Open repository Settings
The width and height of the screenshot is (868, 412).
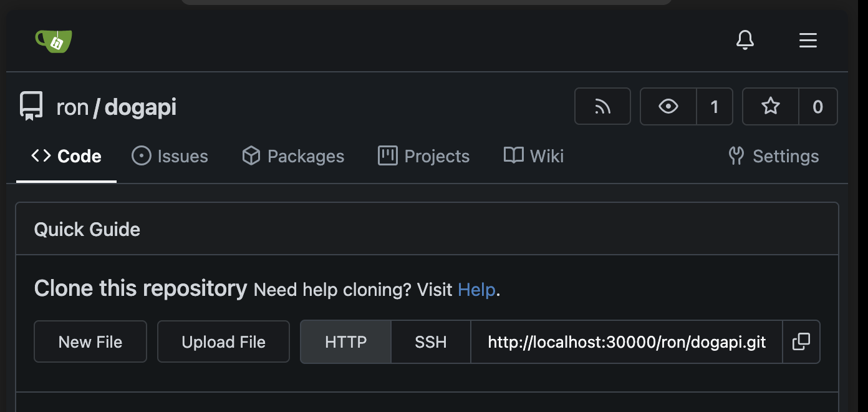[x=774, y=156]
